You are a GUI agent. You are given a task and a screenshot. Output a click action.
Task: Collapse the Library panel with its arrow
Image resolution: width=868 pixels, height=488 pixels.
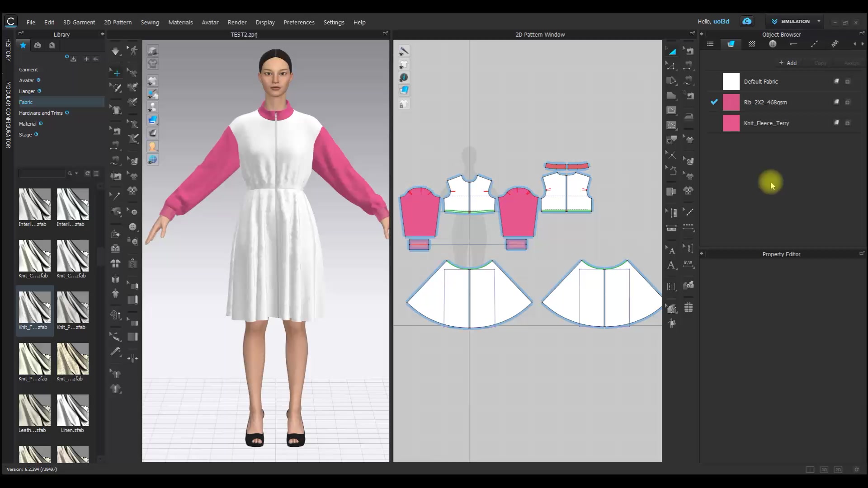pos(102,34)
